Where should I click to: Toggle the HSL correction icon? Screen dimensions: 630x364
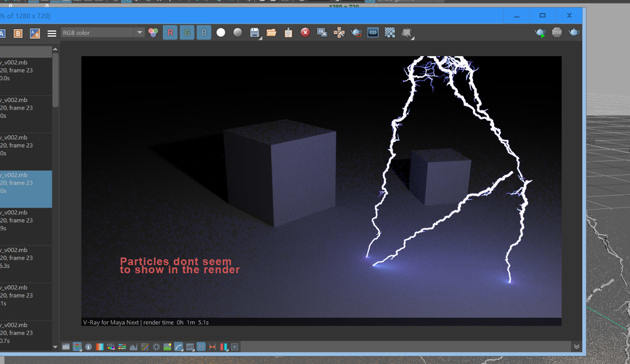click(x=111, y=346)
